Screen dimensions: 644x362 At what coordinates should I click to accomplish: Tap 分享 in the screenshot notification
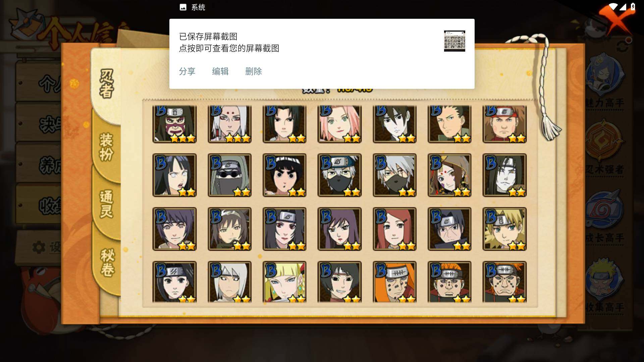[x=187, y=71]
